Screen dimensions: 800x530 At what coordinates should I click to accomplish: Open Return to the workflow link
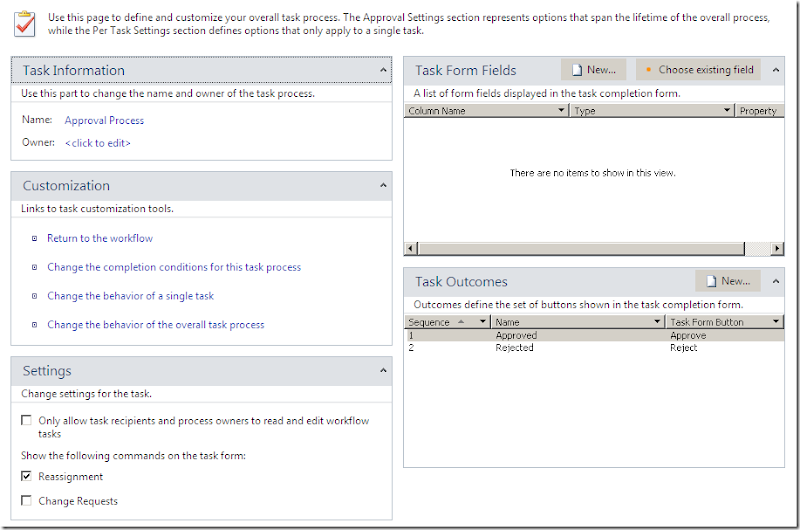(100, 238)
